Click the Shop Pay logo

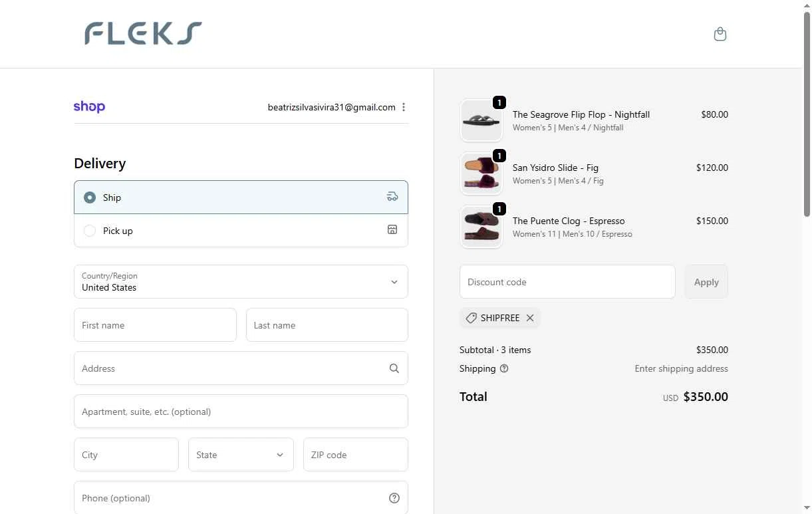coord(89,107)
